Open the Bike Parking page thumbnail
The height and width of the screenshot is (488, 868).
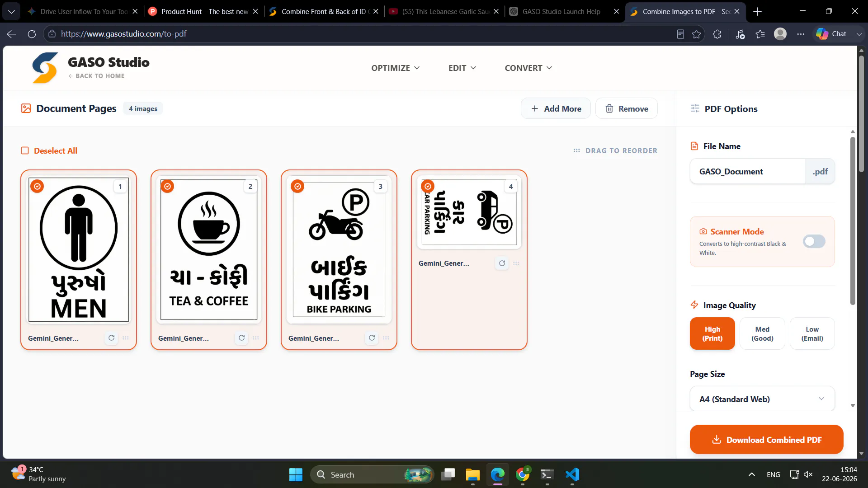pos(339,249)
